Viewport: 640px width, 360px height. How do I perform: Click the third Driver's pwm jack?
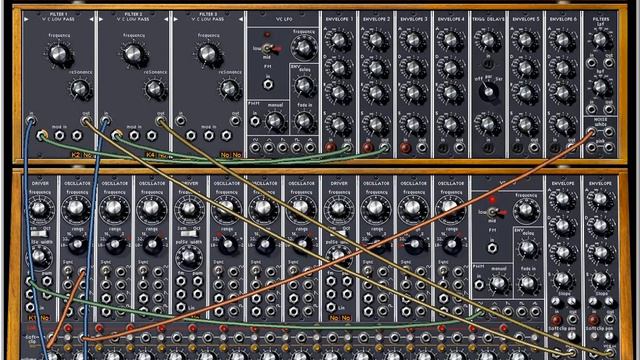tap(347, 281)
